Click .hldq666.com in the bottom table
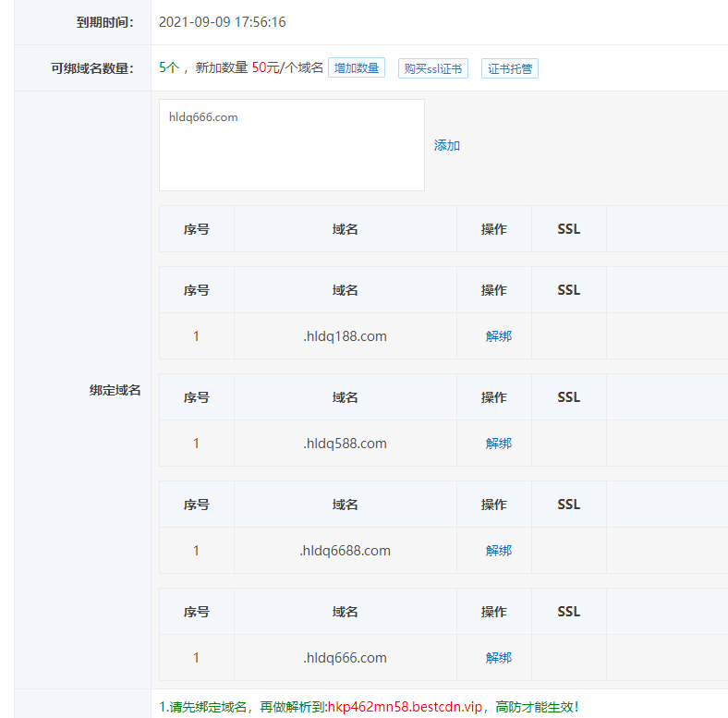This screenshot has height=718, width=728. (345, 658)
